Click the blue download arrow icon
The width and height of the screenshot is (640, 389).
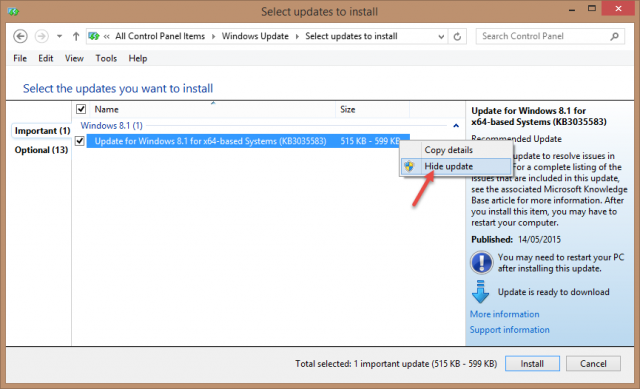(x=480, y=291)
